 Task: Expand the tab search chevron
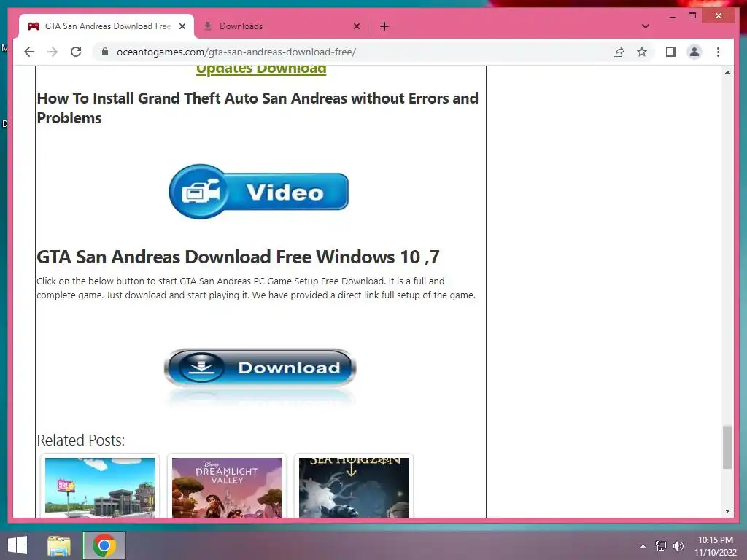tap(646, 26)
